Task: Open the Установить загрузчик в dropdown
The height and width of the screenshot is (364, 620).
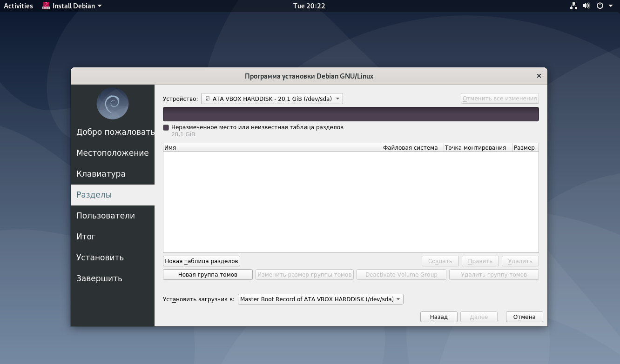Action: 320,299
